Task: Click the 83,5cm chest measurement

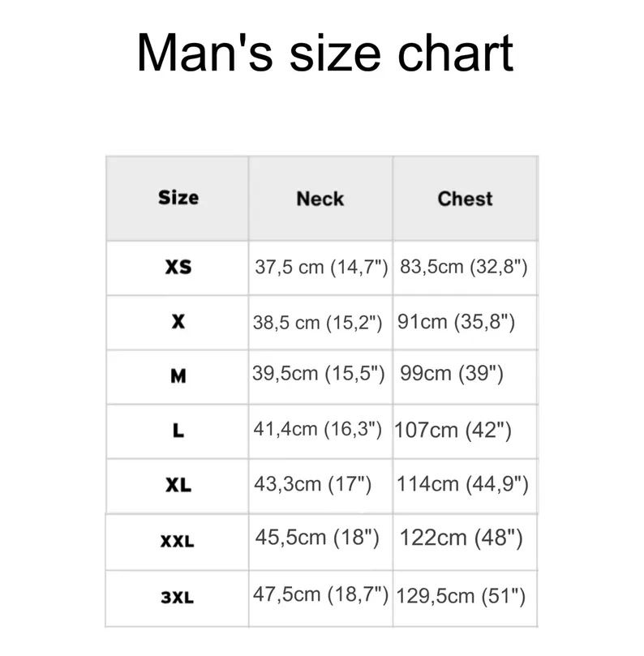Action: coord(464,267)
